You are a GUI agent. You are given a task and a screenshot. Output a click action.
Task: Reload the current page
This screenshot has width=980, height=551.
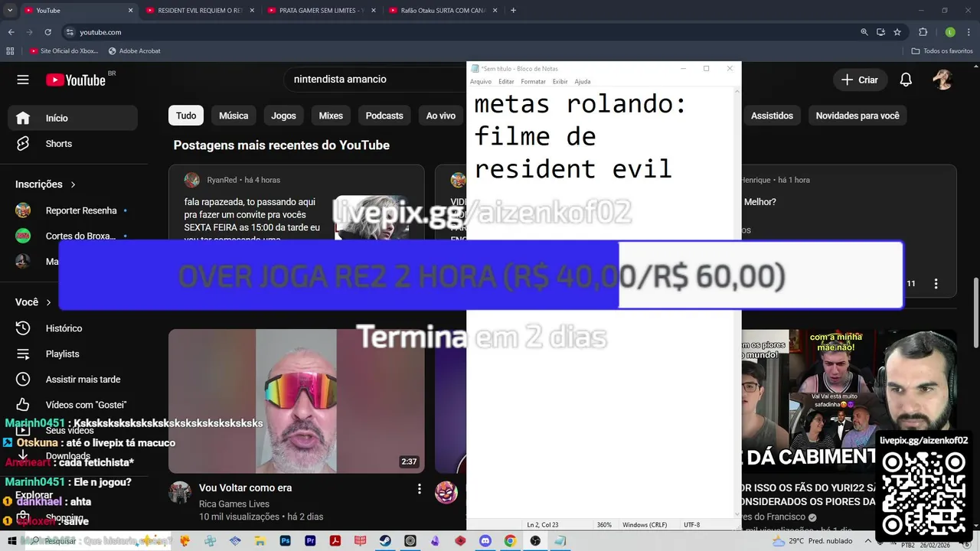pyautogui.click(x=47, y=32)
